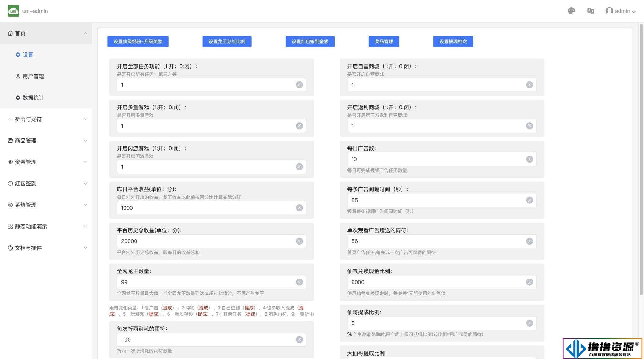Clear the 开启多量游戏 field value
Image resolution: width=644 pixels, height=359 pixels.
tap(299, 126)
